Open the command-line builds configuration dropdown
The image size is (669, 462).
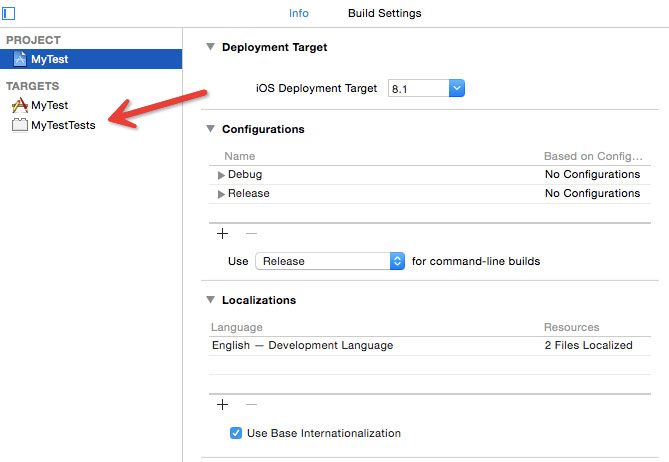click(x=396, y=261)
